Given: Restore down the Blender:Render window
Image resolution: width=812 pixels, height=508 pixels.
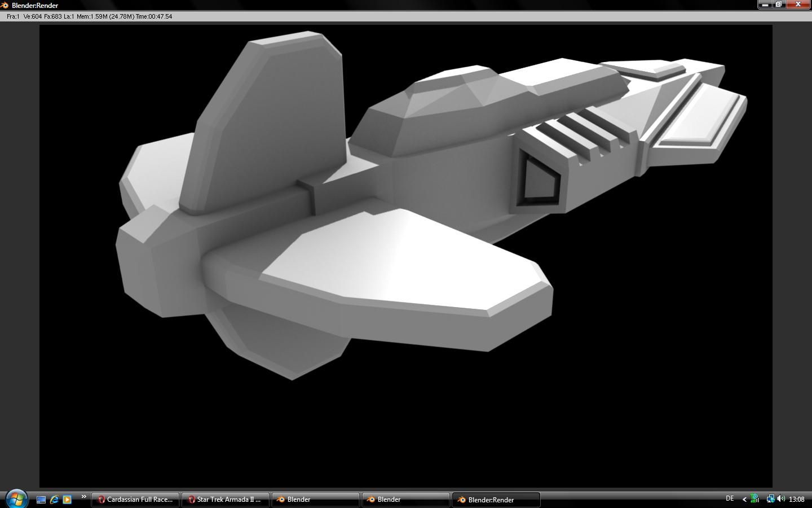Looking at the screenshot, I should click(778, 5).
